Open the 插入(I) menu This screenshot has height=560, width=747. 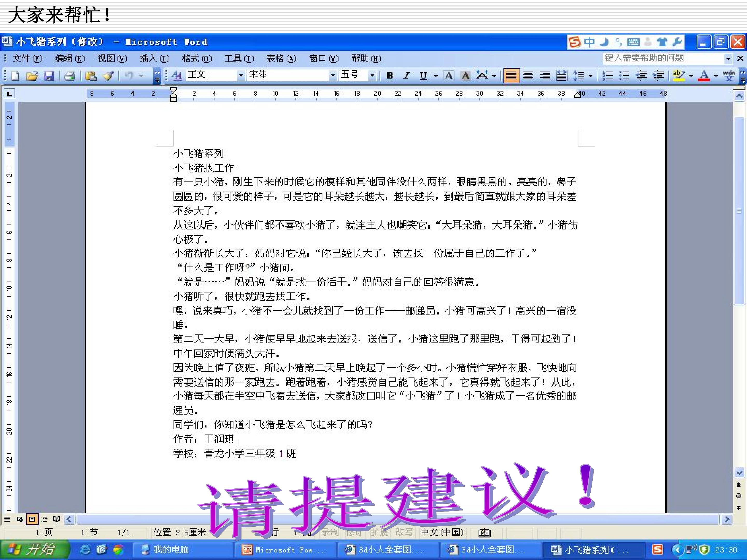pyautogui.click(x=155, y=58)
